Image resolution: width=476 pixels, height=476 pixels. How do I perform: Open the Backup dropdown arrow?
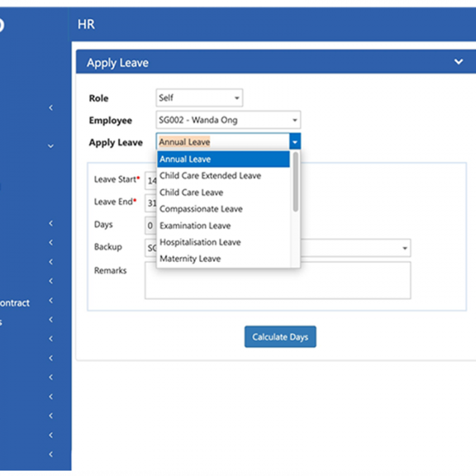point(405,248)
